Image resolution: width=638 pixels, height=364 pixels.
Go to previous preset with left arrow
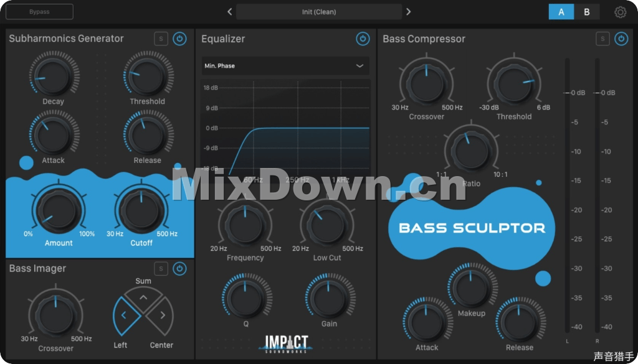229,12
